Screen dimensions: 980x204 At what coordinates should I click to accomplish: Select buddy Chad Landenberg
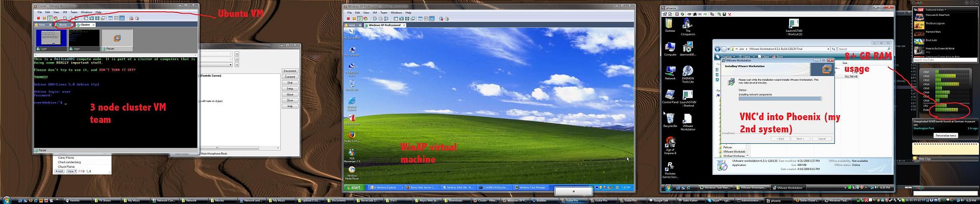69,162
